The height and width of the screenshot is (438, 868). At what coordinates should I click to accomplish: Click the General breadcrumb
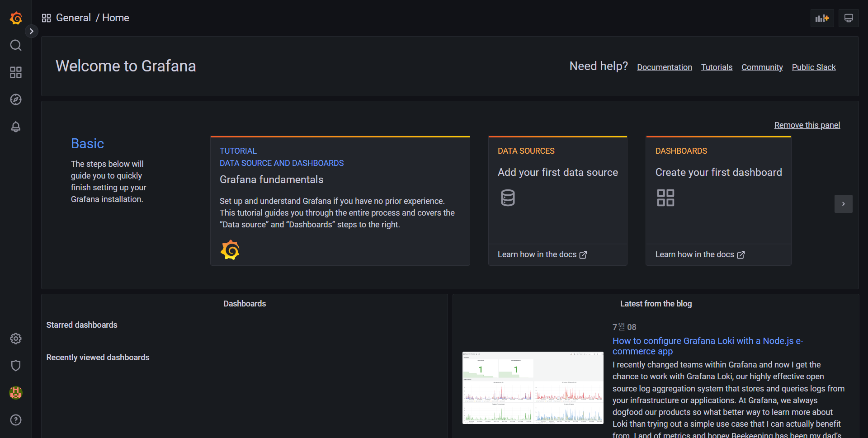click(x=73, y=18)
